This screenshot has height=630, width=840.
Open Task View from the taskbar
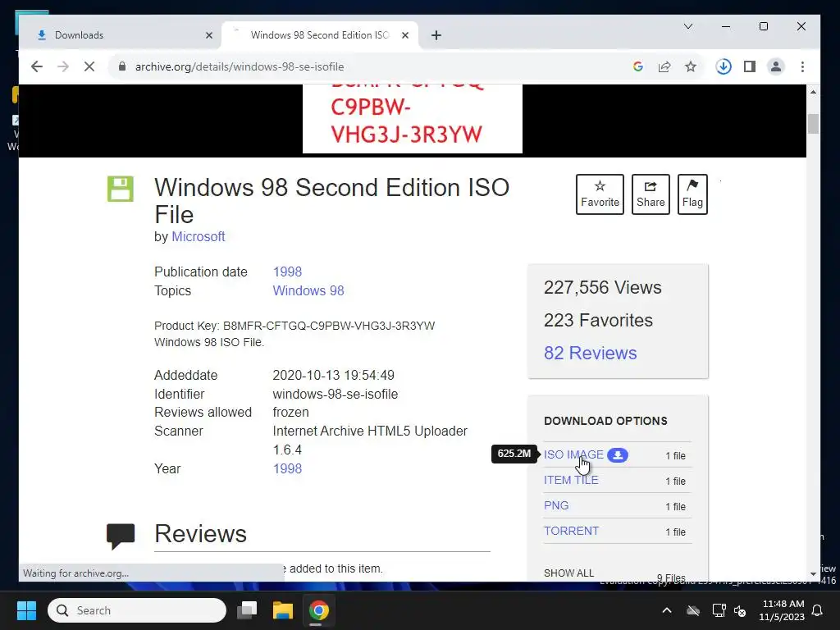[248, 610]
